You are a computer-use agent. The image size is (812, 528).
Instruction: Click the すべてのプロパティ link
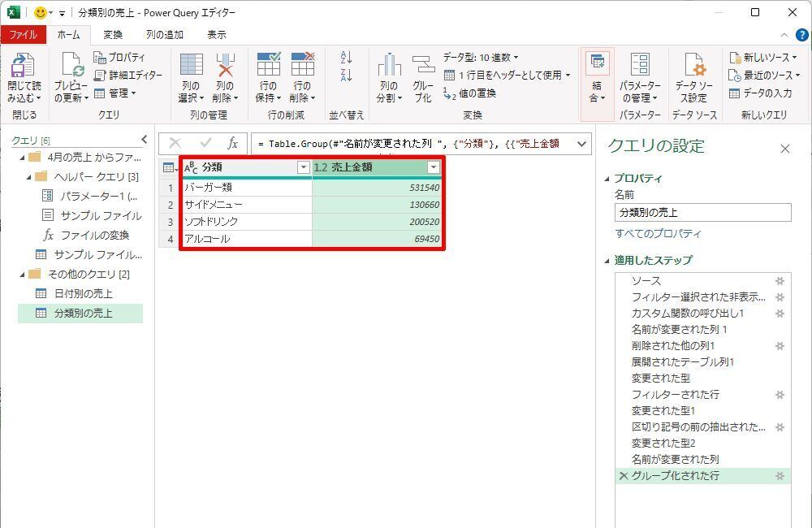coord(658,234)
